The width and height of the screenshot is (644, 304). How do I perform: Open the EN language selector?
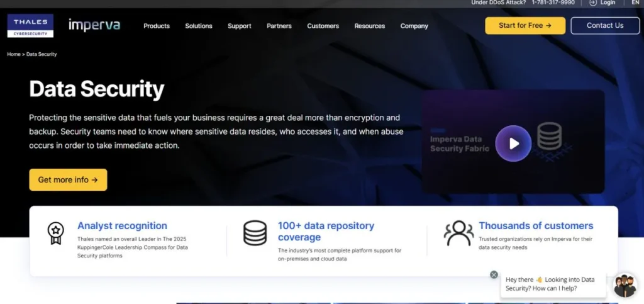635,3
